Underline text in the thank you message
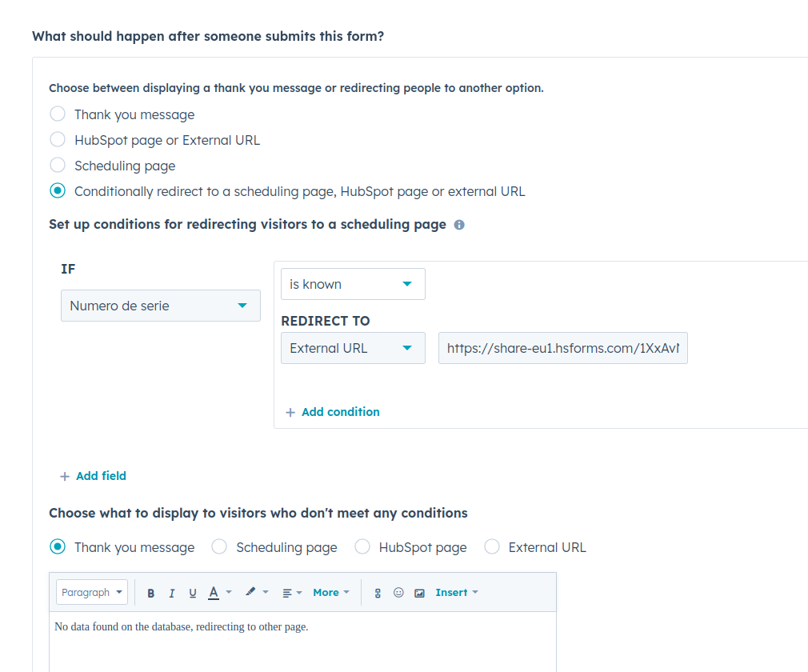Image resolution: width=808 pixels, height=672 pixels. (192, 592)
